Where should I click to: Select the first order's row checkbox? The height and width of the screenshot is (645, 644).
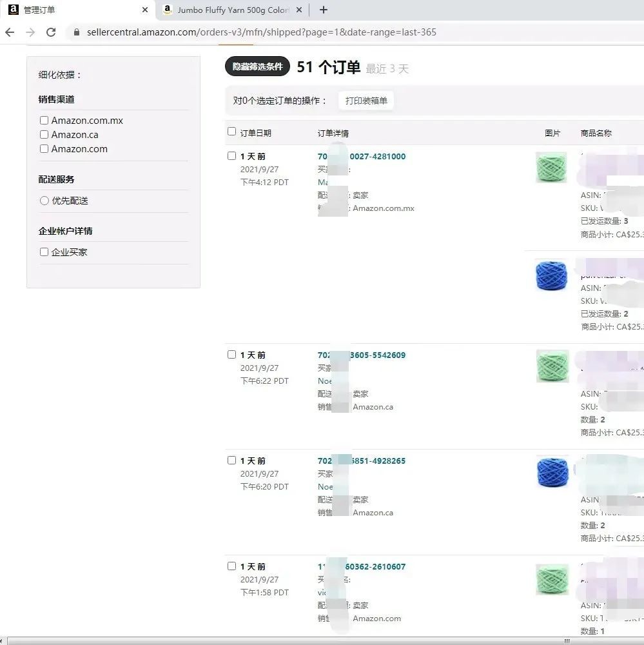[x=231, y=155]
